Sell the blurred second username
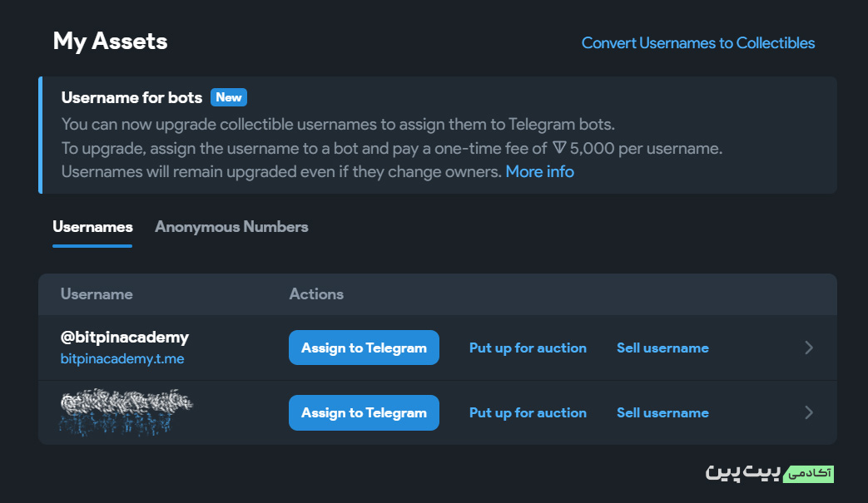 (x=662, y=413)
